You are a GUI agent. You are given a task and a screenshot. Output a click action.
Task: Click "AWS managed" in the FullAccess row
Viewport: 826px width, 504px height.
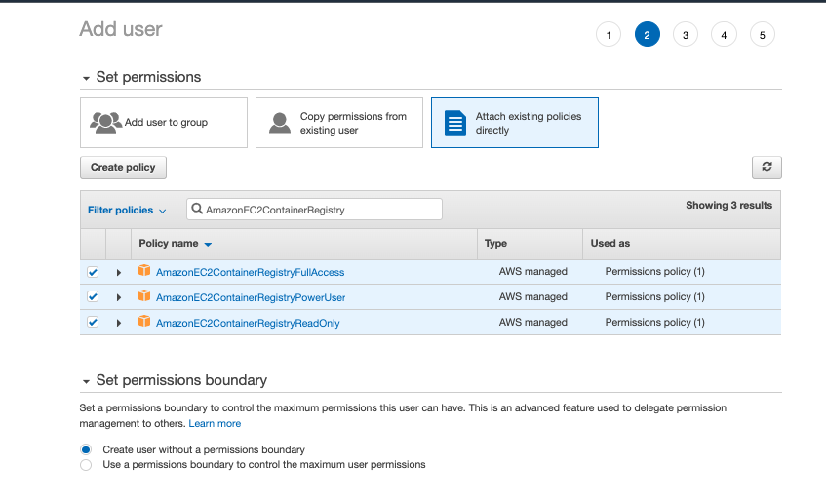[x=533, y=272]
